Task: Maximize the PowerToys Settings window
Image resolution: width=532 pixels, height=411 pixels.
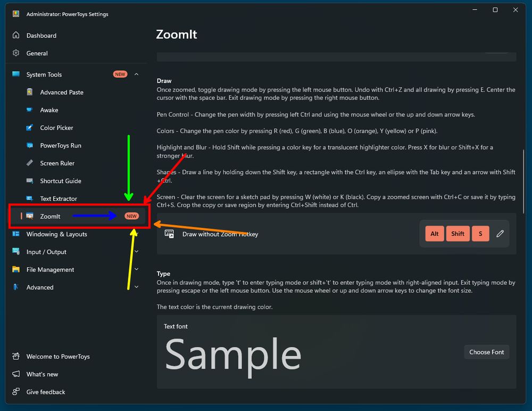Action: (x=495, y=10)
